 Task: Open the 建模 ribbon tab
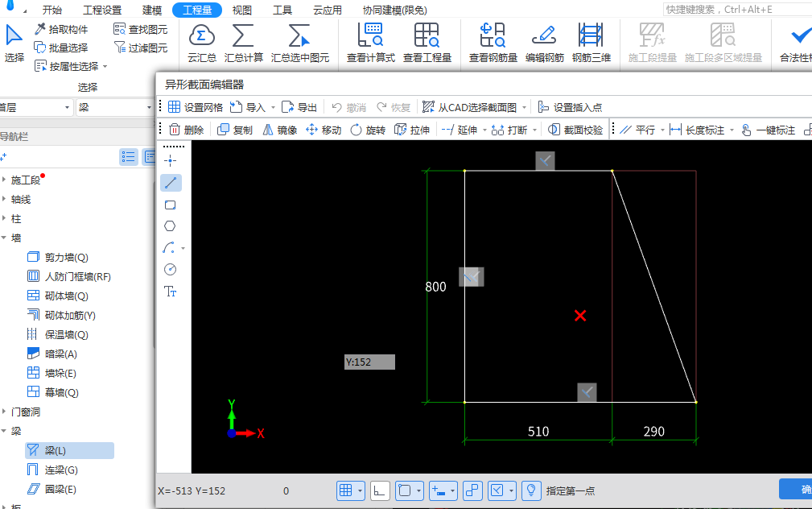coord(152,10)
